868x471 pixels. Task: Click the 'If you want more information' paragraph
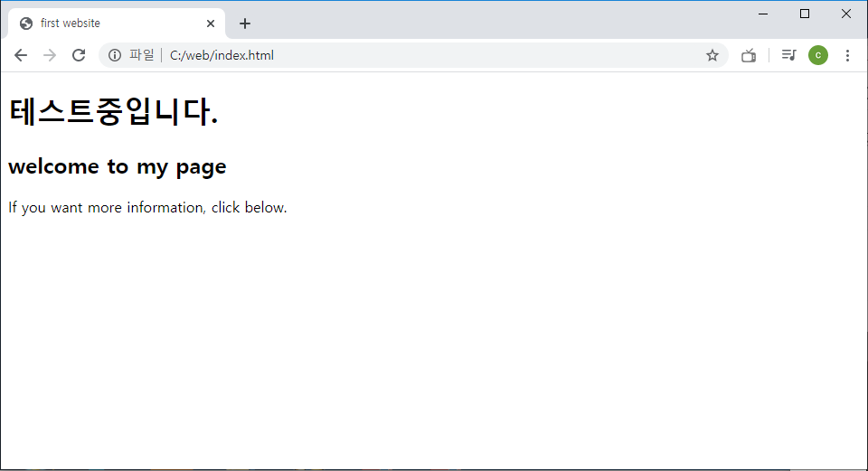click(147, 208)
